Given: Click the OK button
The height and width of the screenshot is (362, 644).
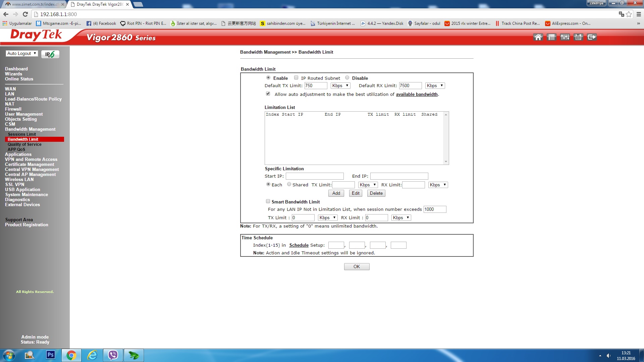Looking at the screenshot, I should (357, 267).
